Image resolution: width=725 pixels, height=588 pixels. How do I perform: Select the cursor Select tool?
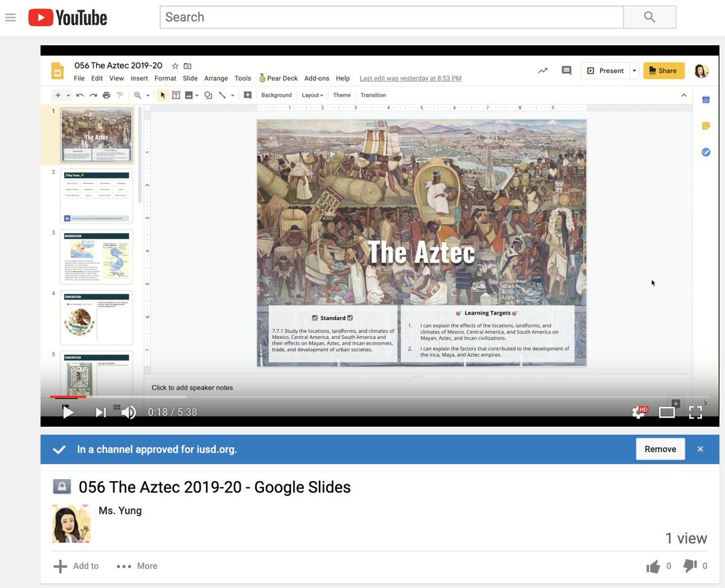163,95
